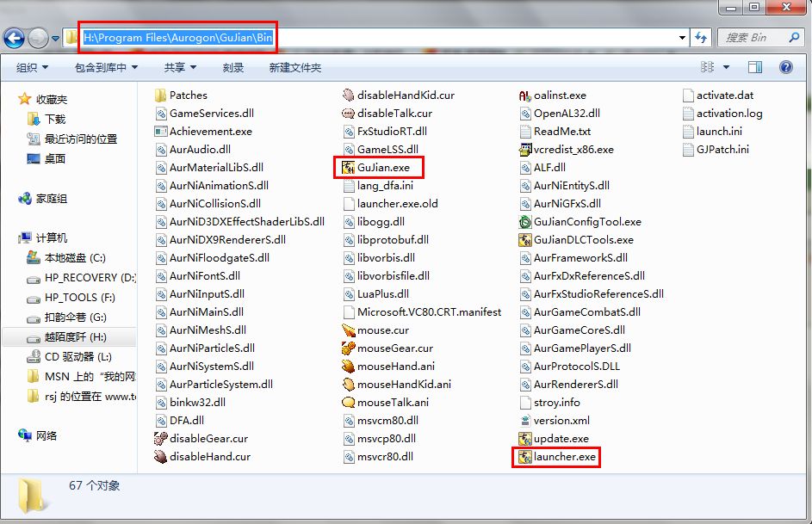Select the Patches folder icon
The width and height of the screenshot is (812, 524).
click(160, 96)
